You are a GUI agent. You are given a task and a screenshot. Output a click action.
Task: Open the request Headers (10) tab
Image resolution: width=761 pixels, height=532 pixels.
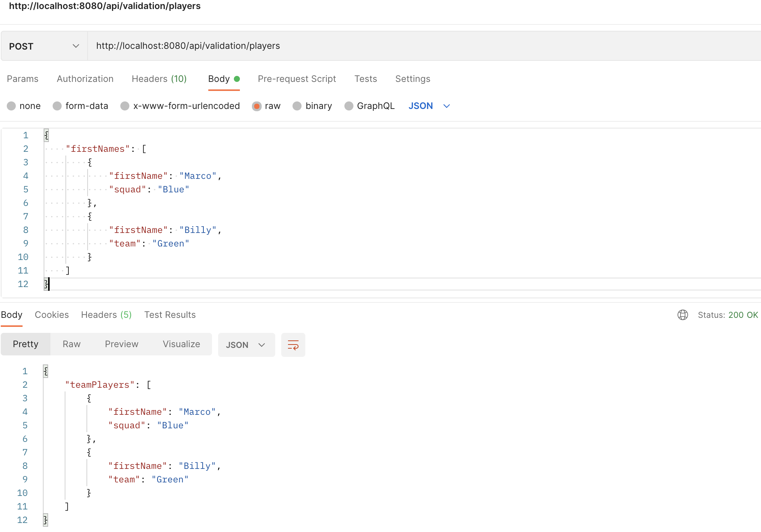point(159,79)
